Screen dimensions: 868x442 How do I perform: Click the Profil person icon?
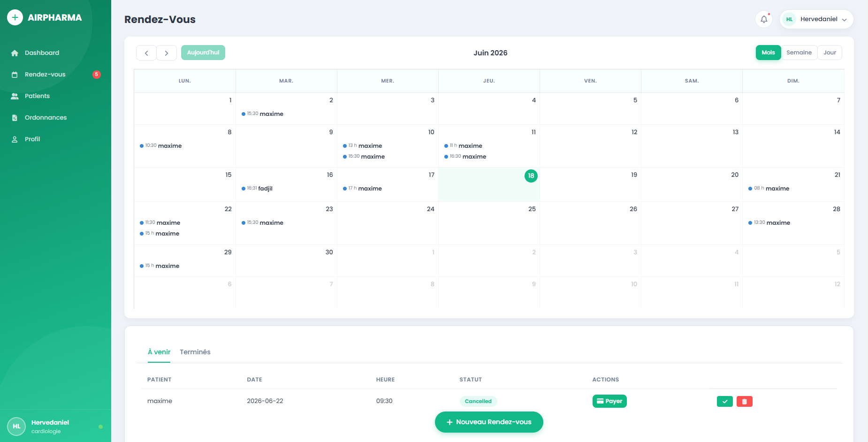pyautogui.click(x=15, y=139)
